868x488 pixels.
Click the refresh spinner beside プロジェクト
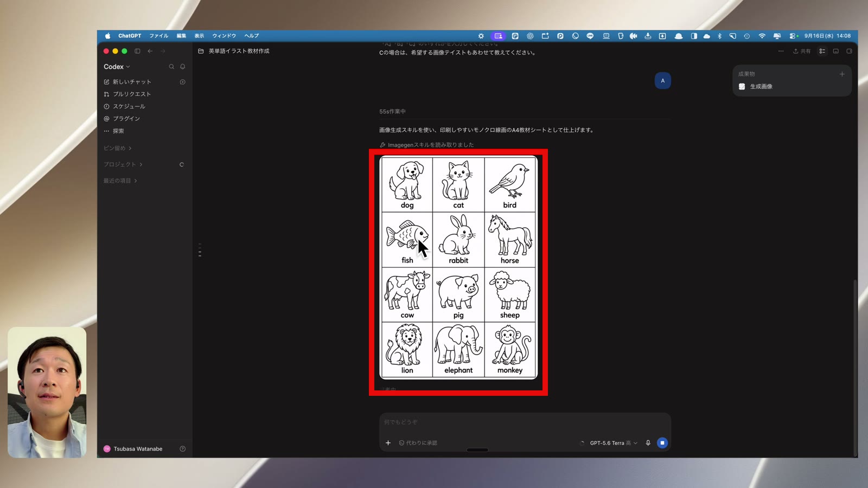pos(182,164)
